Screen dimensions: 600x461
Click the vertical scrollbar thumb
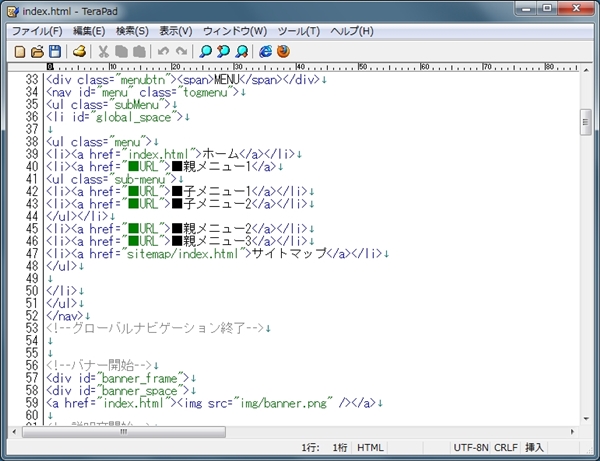pyautogui.click(x=586, y=122)
